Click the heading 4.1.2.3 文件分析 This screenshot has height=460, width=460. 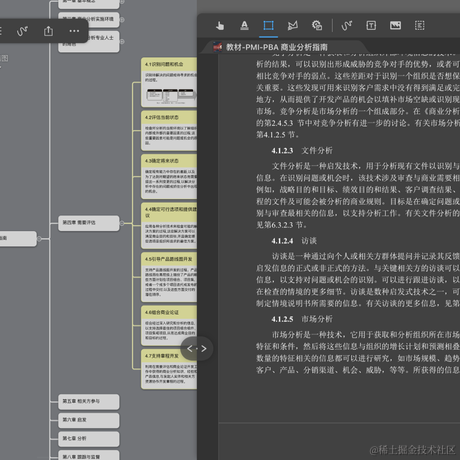302,151
